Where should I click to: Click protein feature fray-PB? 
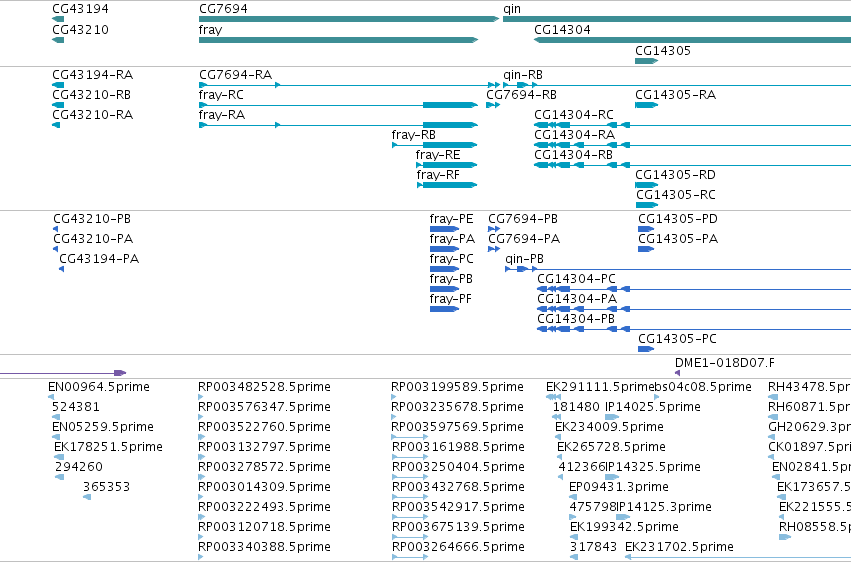coord(444,289)
